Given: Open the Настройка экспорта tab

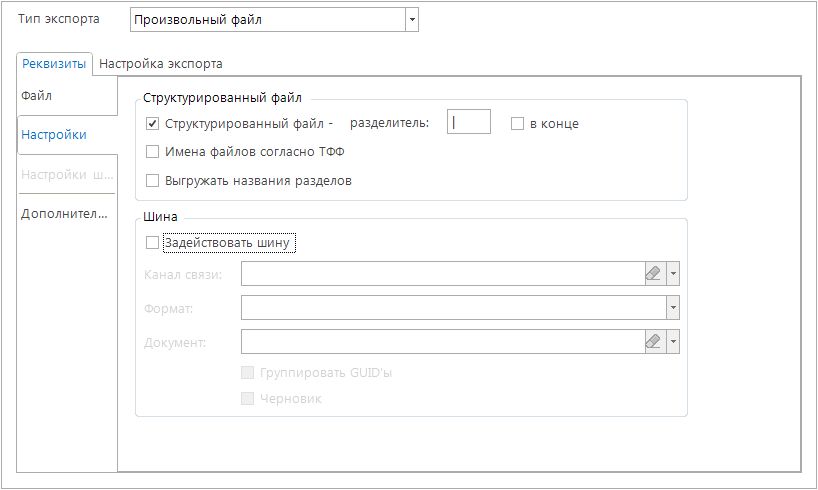Looking at the screenshot, I should [x=160, y=63].
